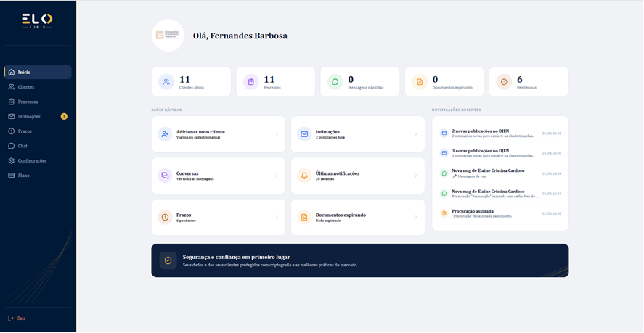Click the '6 pendentes' subtitle
Image resolution: width=644 pixels, height=333 pixels.
click(186, 221)
